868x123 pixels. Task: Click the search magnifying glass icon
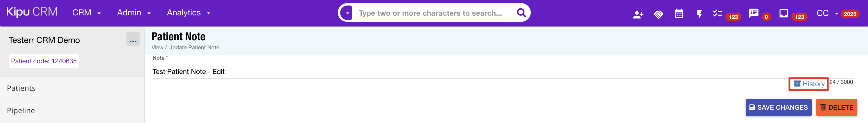[x=521, y=13]
